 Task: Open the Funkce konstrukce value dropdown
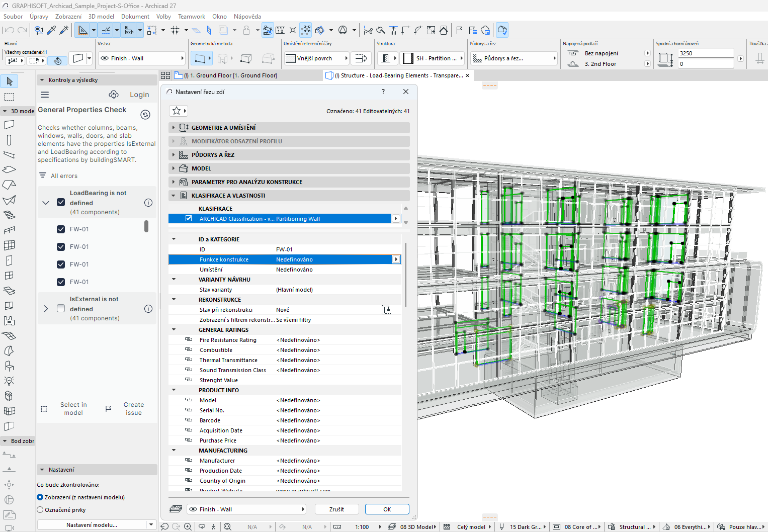point(396,259)
